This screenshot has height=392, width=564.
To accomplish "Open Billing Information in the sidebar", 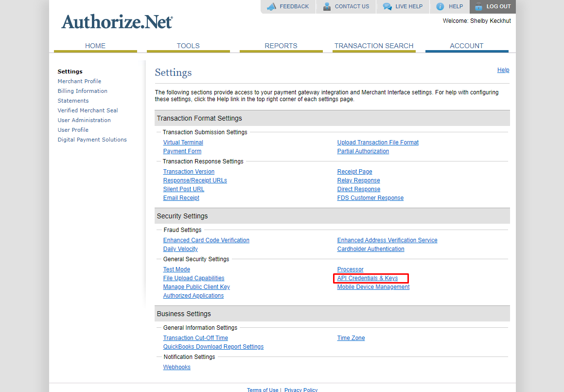I will 82,91.
